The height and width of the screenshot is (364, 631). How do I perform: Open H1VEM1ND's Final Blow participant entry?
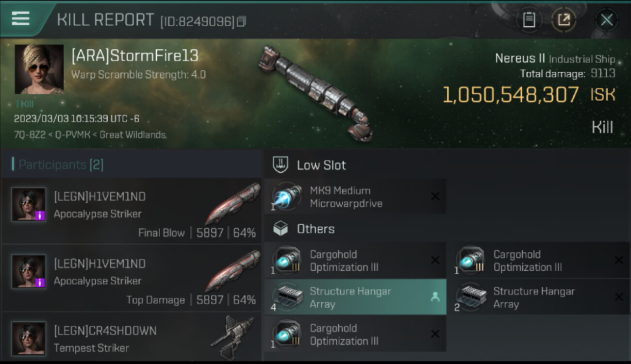click(131, 211)
